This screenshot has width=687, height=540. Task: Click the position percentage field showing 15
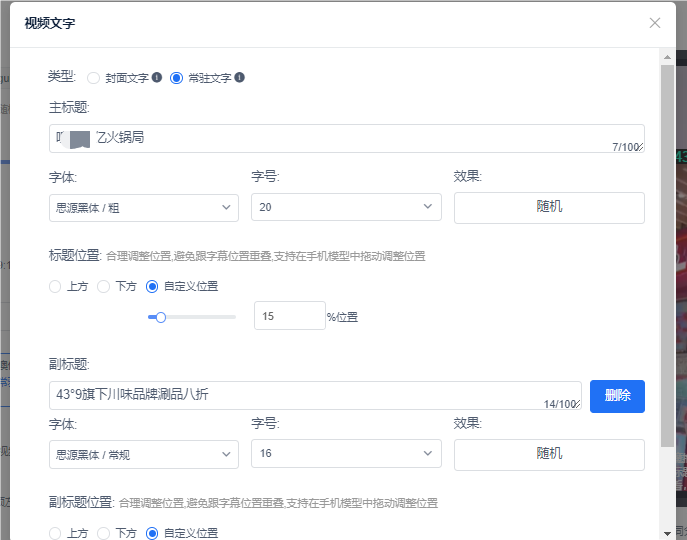289,316
